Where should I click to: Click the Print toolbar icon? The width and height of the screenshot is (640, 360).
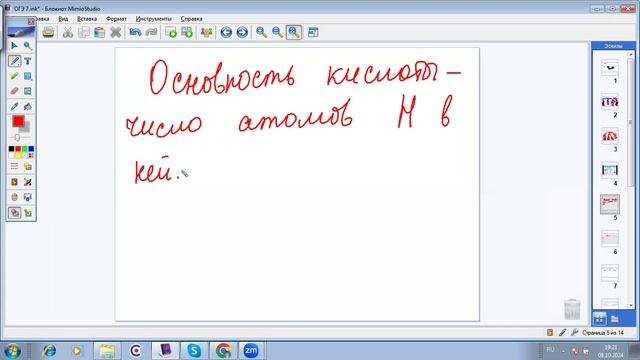pyautogui.click(x=48, y=32)
